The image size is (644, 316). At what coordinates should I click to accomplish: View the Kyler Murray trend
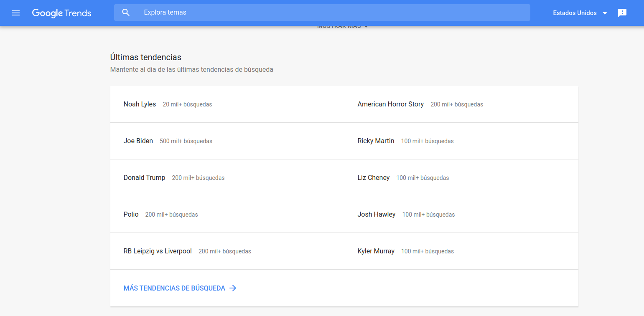pos(376,251)
